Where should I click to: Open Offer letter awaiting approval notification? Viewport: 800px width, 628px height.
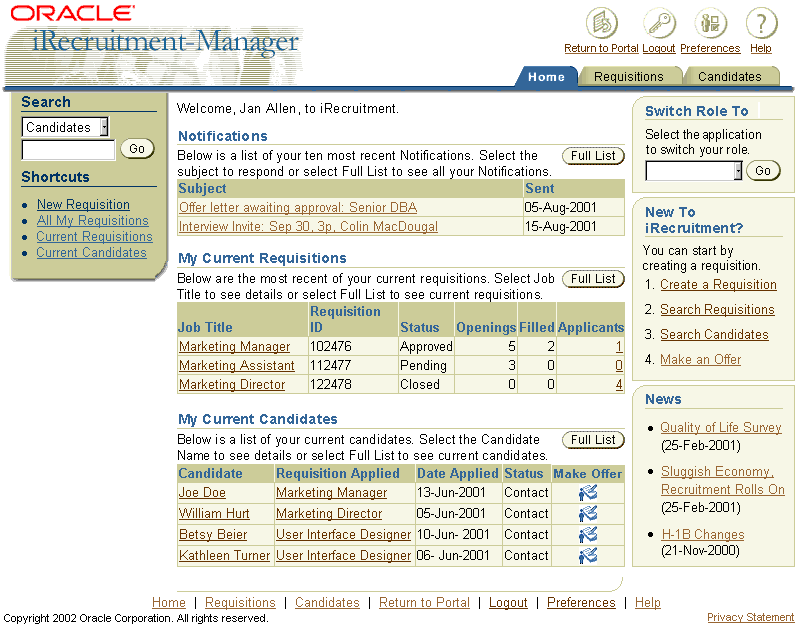pyautogui.click(x=298, y=208)
